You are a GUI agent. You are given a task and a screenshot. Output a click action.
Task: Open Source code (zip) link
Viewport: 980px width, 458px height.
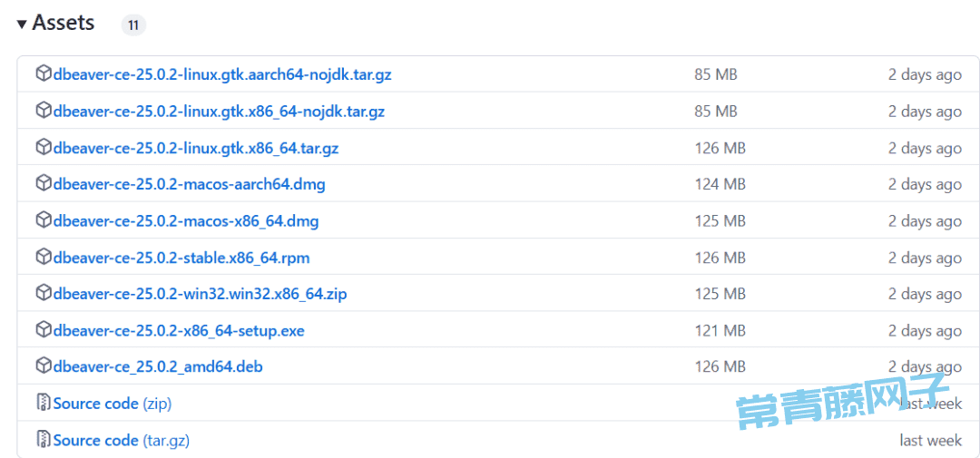(x=113, y=404)
